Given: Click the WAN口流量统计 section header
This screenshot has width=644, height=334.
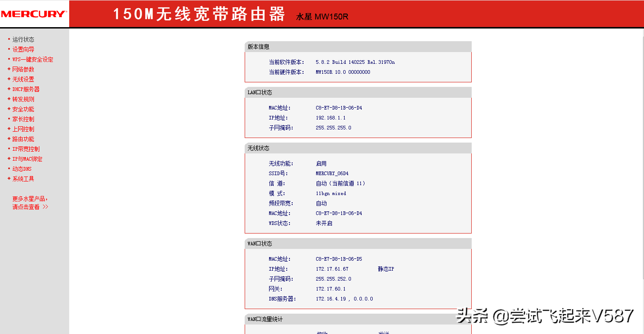Looking at the screenshot, I should (358, 319).
